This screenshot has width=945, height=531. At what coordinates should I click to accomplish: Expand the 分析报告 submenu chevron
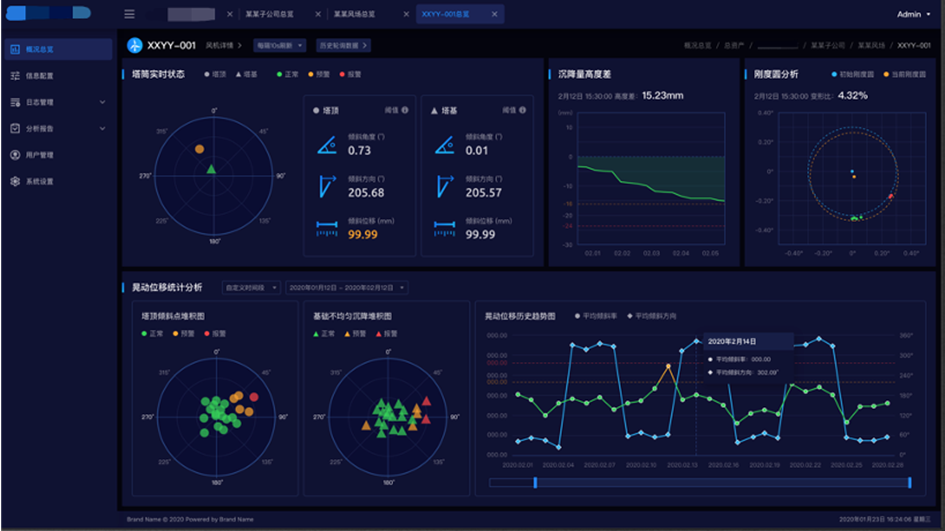102,128
